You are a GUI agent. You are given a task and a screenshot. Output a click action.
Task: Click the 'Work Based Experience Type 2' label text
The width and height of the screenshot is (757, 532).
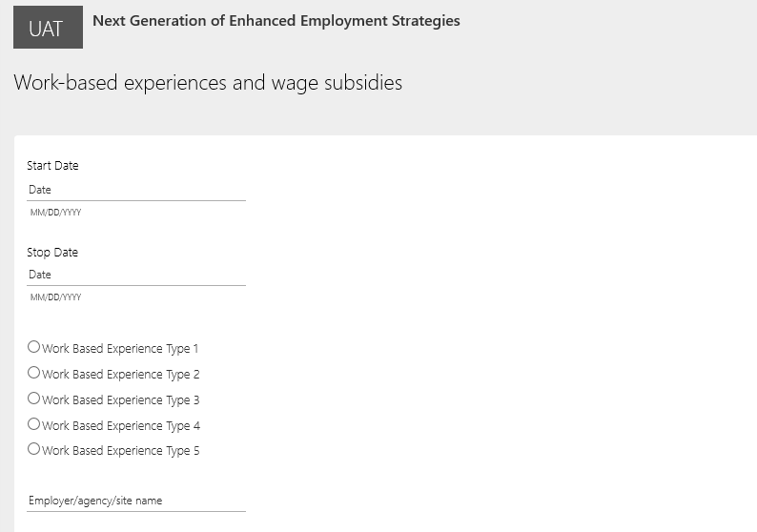click(x=120, y=375)
